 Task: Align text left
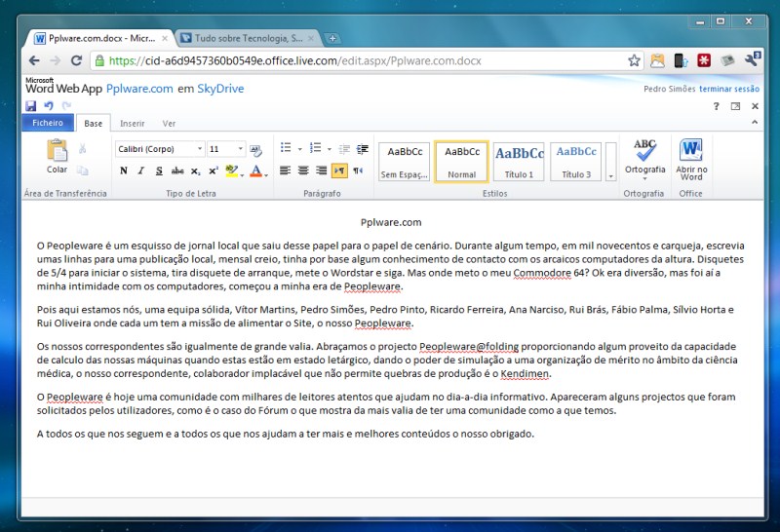coord(285,171)
